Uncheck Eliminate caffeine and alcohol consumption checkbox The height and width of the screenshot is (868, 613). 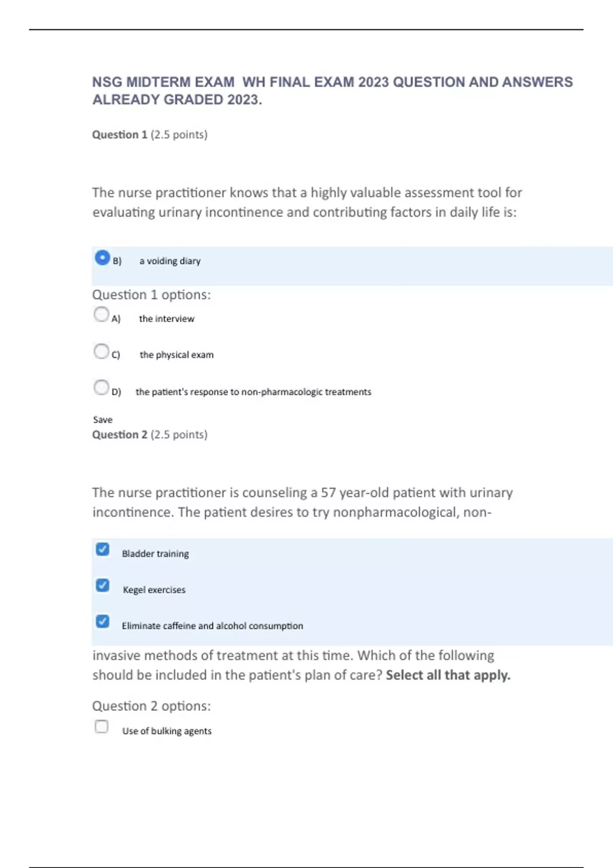103,621
